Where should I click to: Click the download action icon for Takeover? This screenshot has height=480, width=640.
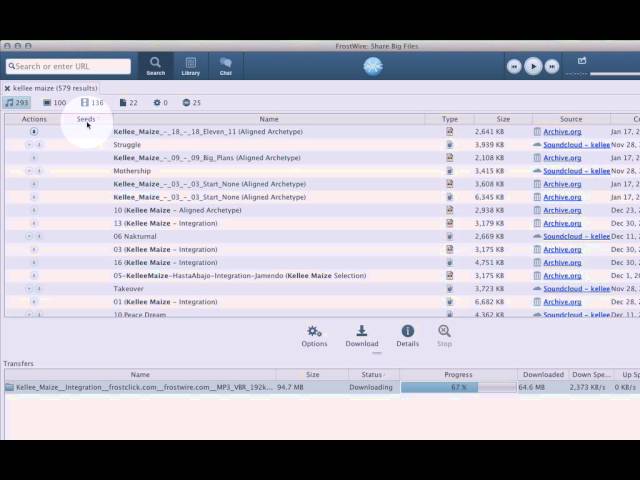coord(39,289)
